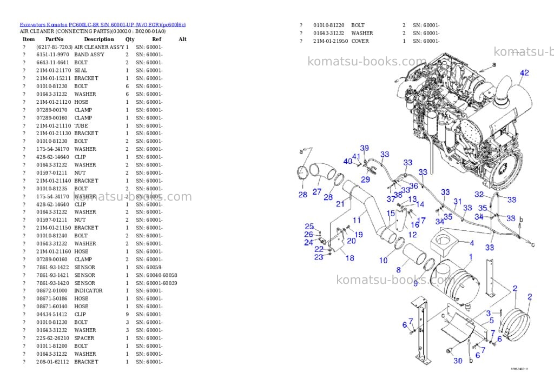This screenshot has height=392, width=554.
Task: Click callout 5 on the diagram
Action: coord(491,320)
